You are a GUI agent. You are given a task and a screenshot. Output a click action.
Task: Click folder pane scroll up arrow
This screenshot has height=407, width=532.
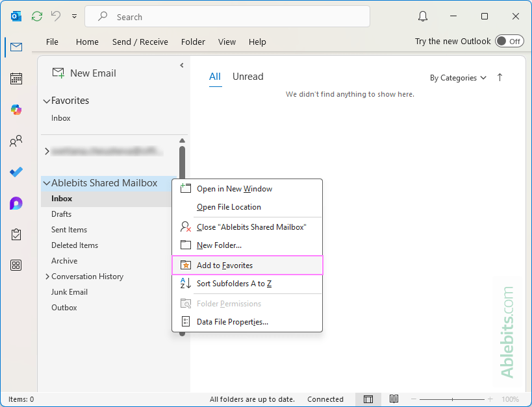pyautogui.click(x=182, y=140)
